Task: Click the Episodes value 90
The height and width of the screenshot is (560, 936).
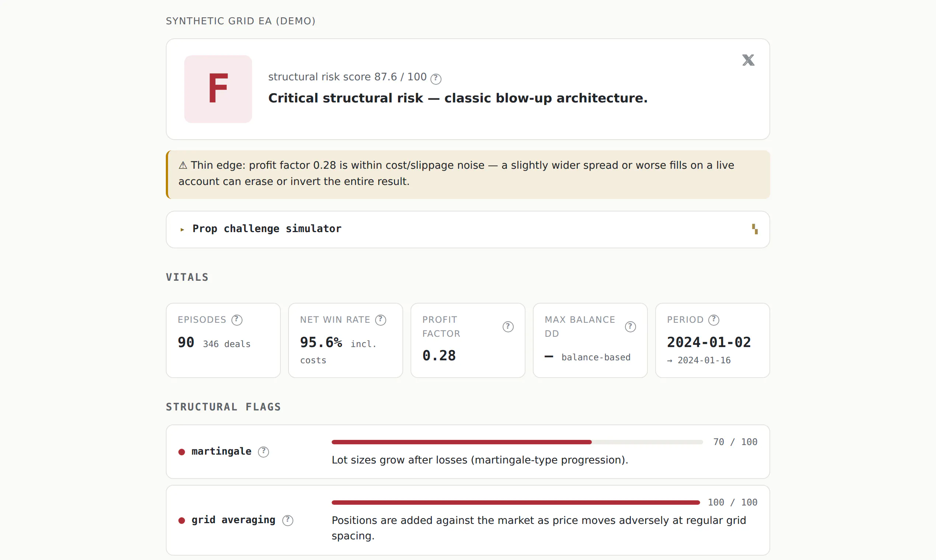Action: [186, 342]
